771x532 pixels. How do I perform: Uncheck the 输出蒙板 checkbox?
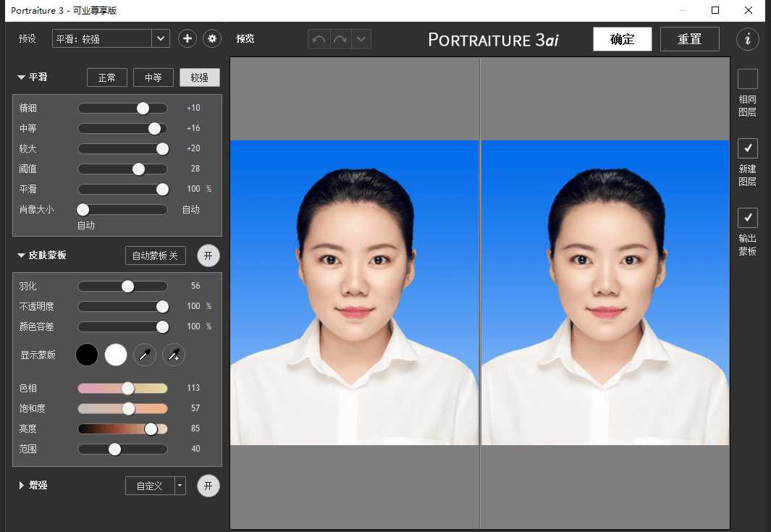pyautogui.click(x=748, y=218)
